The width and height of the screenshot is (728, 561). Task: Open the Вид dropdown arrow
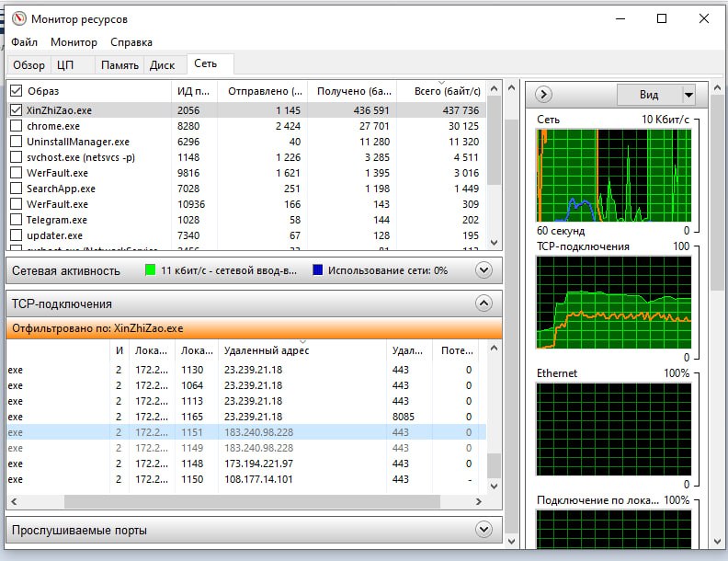(x=689, y=95)
